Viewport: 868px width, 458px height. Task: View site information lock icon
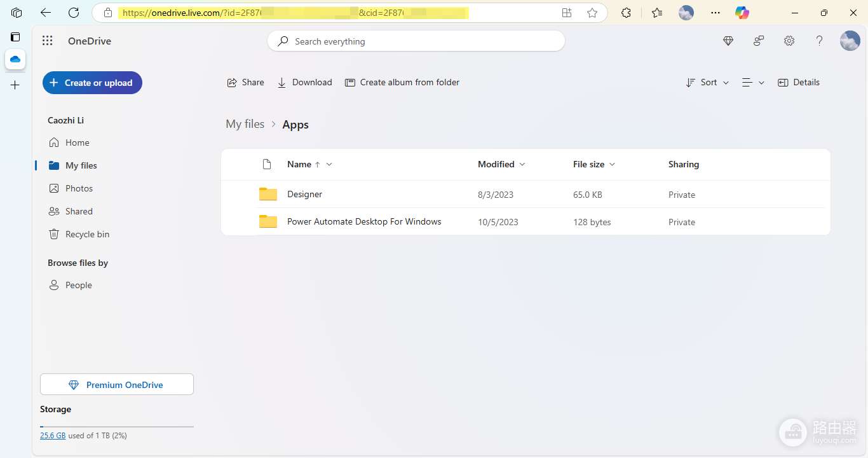(x=108, y=13)
